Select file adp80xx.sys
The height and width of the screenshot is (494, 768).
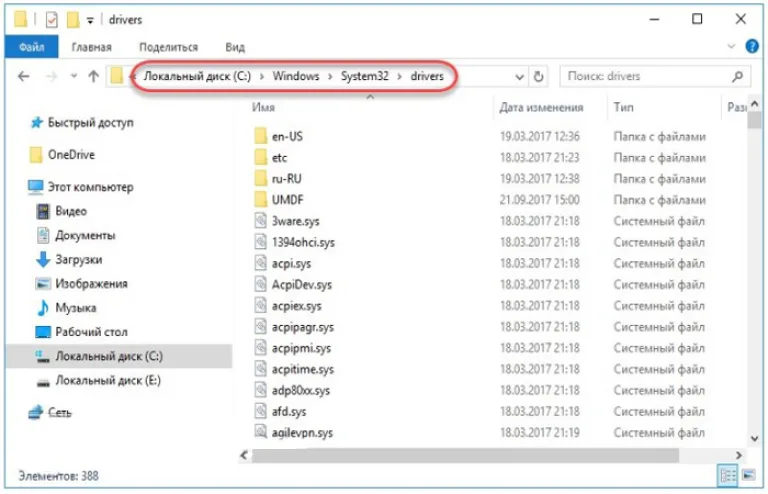[301, 391]
